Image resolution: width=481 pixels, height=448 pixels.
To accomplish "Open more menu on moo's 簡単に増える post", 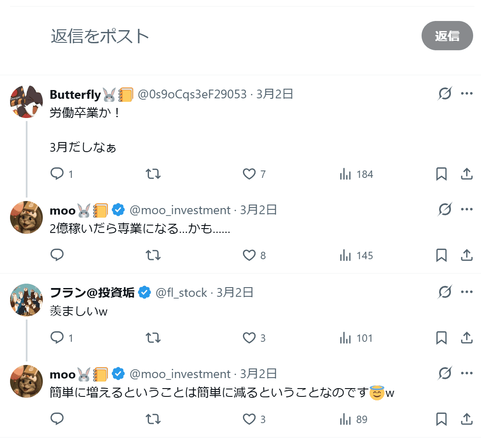I will 467,373.
